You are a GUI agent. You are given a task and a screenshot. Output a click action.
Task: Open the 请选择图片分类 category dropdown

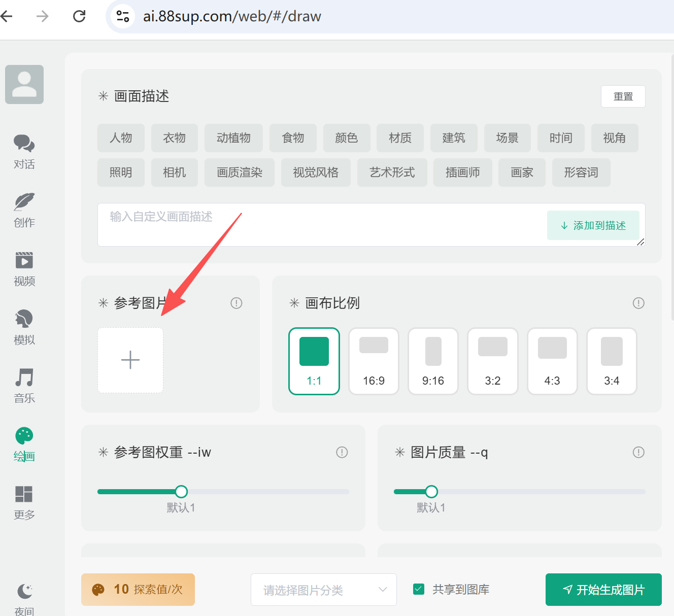(x=323, y=590)
